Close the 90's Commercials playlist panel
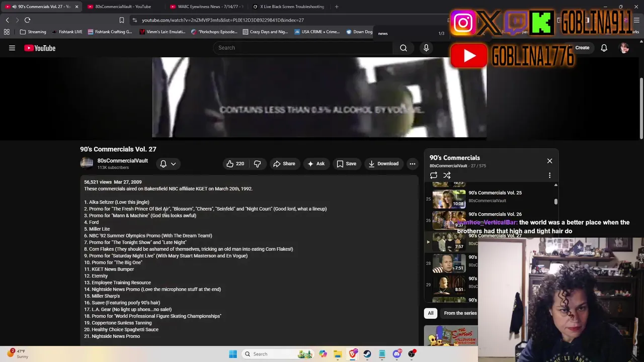644x362 pixels. 549,161
